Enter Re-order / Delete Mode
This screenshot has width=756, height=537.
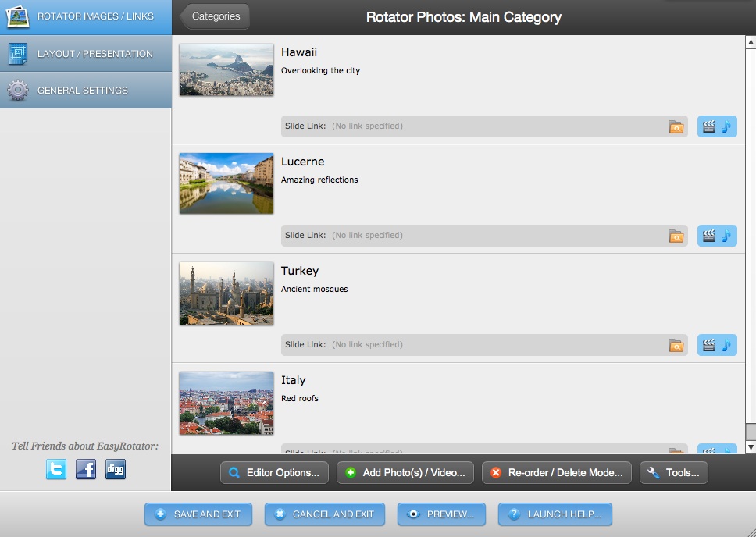557,472
